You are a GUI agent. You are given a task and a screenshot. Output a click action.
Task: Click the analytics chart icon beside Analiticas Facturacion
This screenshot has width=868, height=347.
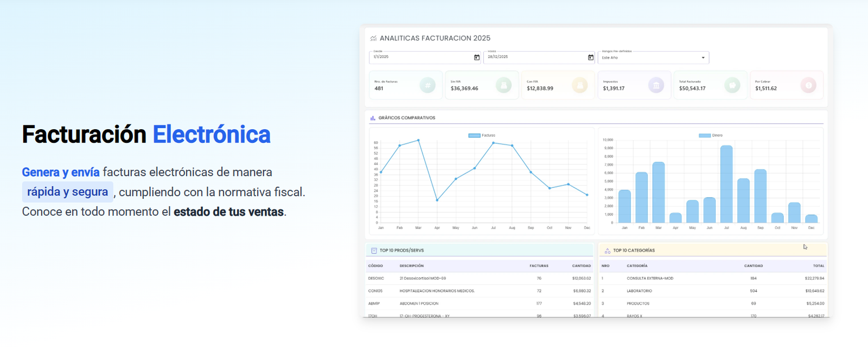pos(373,39)
